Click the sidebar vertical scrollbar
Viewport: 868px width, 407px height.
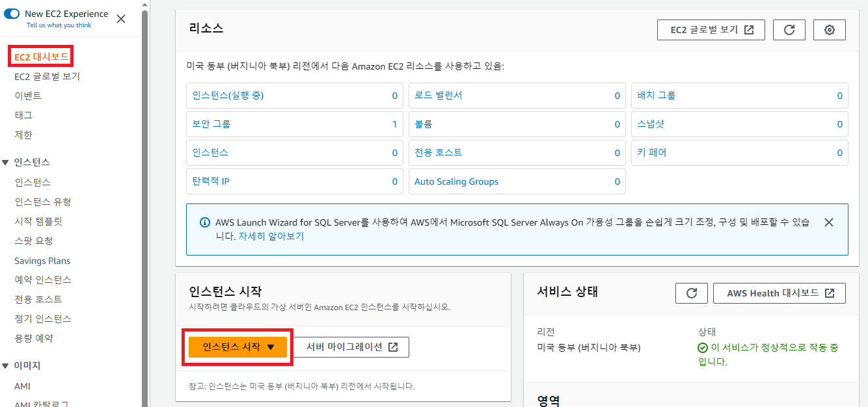(145, 208)
